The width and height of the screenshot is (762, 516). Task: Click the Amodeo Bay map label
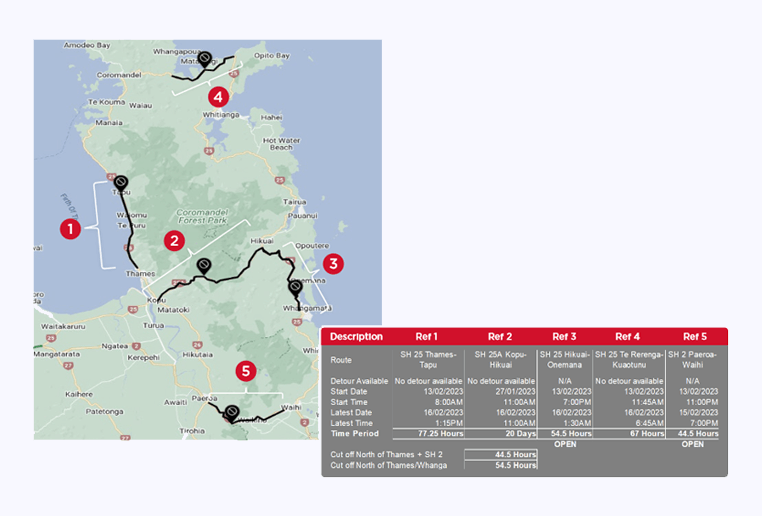coord(87,45)
